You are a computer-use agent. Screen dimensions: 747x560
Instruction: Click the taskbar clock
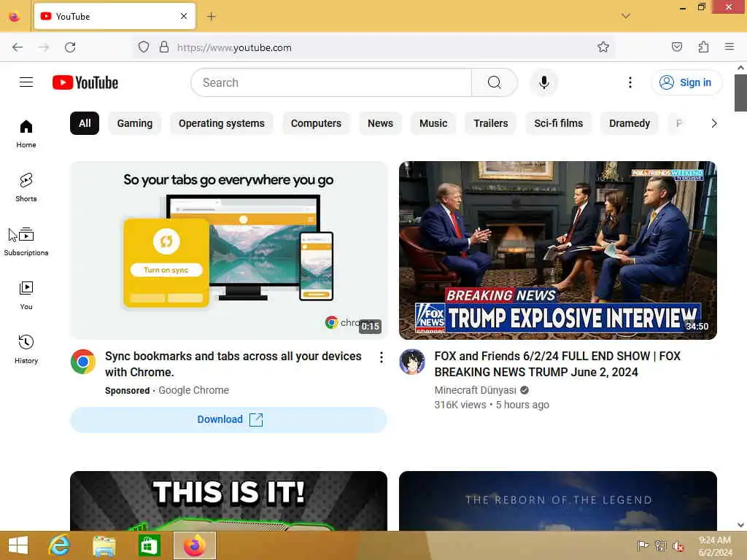[715, 545]
